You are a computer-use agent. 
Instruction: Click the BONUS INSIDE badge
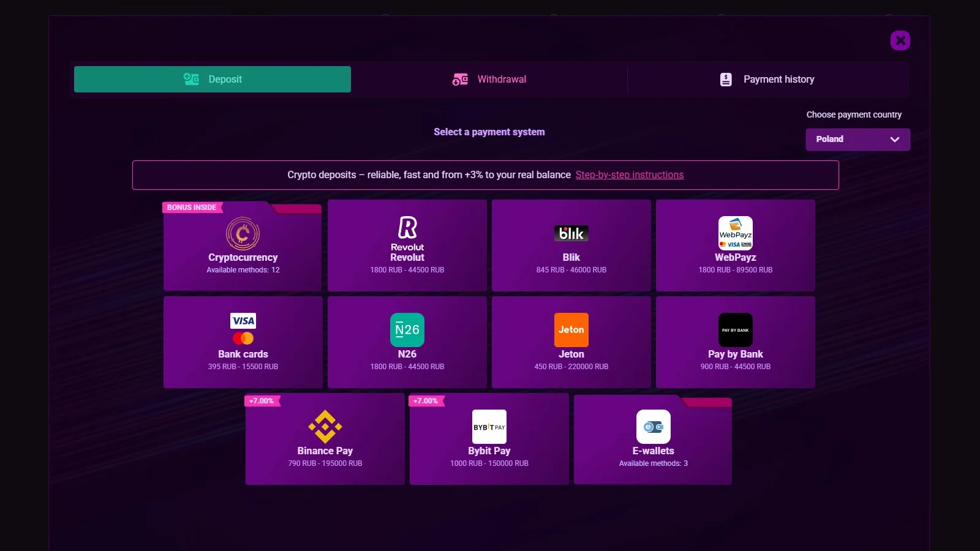coord(192,208)
